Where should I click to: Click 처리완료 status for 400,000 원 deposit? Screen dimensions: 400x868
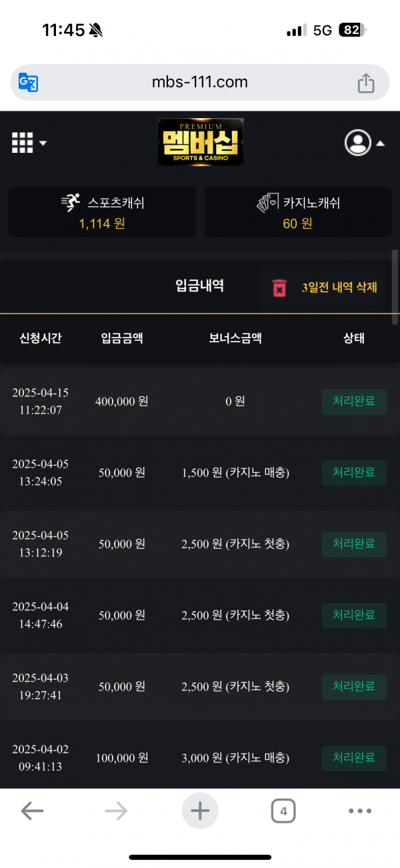pyautogui.click(x=354, y=401)
